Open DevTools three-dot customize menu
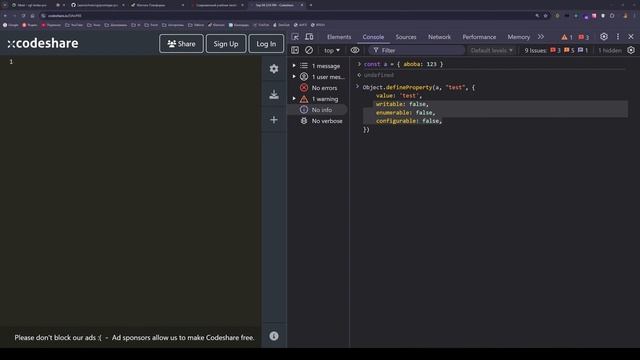The width and height of the screenshot is (640, 360). tap(618, 37)
